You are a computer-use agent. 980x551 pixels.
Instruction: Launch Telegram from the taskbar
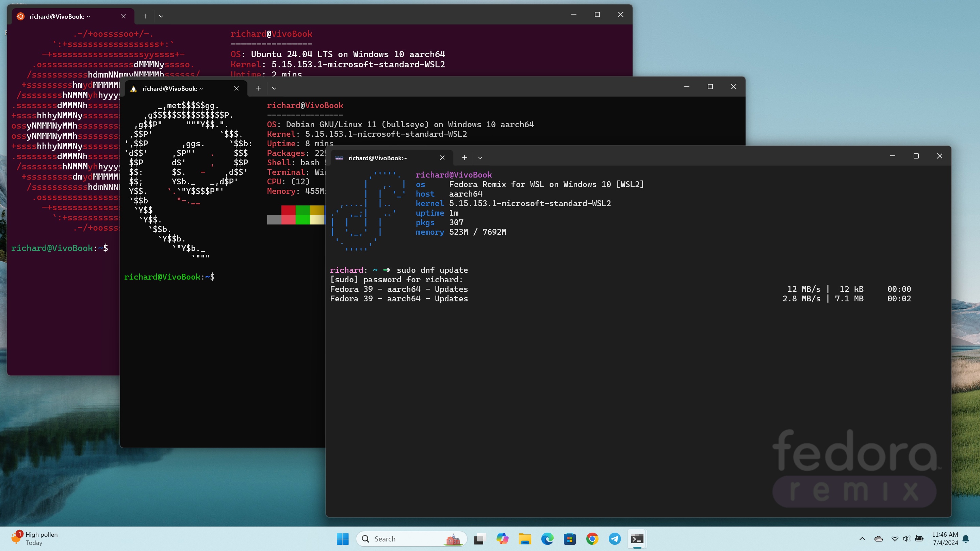click(x=615, y=539)
